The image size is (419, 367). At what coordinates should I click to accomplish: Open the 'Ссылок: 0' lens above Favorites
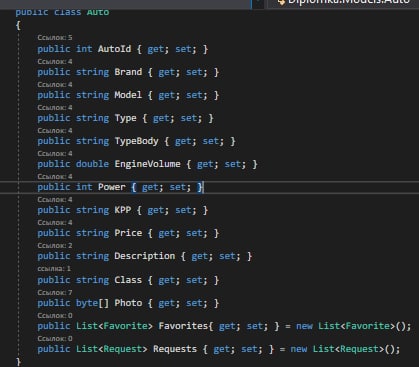tap(55, 315)
